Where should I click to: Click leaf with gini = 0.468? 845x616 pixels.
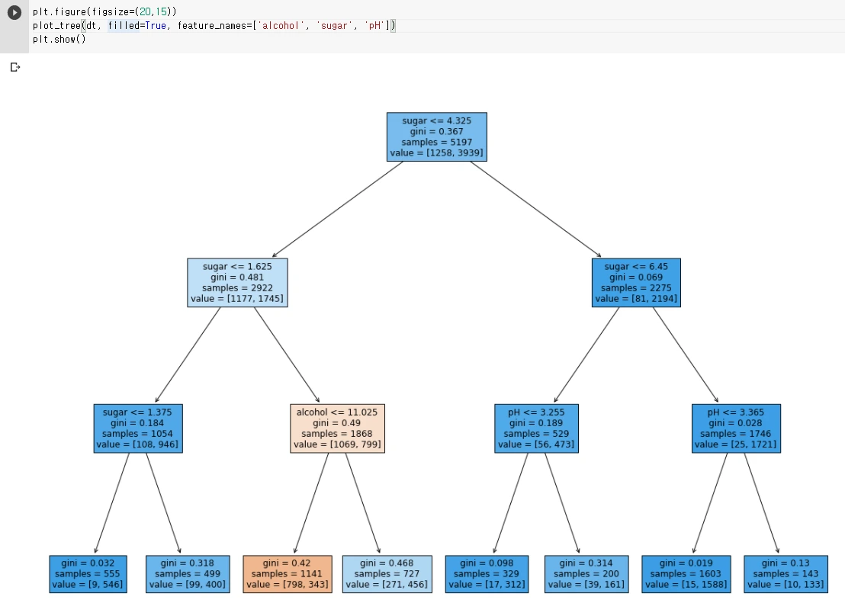[387, 574]
